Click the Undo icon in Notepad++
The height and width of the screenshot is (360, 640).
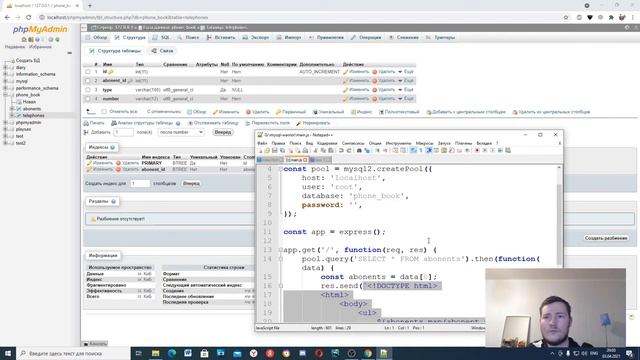pyautogui.click(x=341, y=151)
